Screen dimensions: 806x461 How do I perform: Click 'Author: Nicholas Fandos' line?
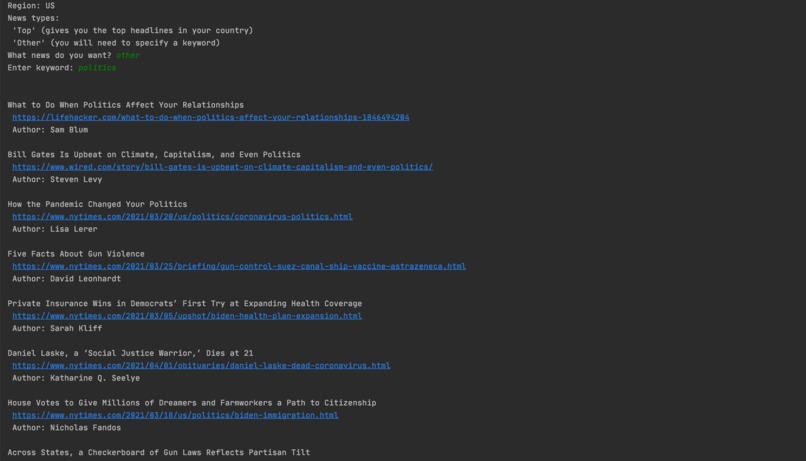(66, 428)
